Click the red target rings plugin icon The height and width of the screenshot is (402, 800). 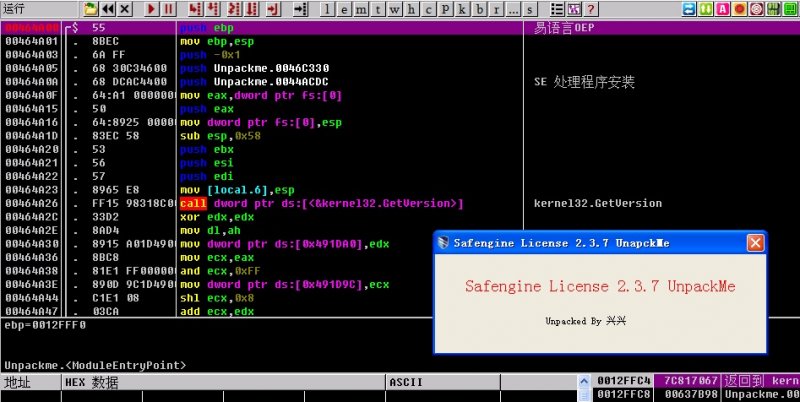pos(757,9)
